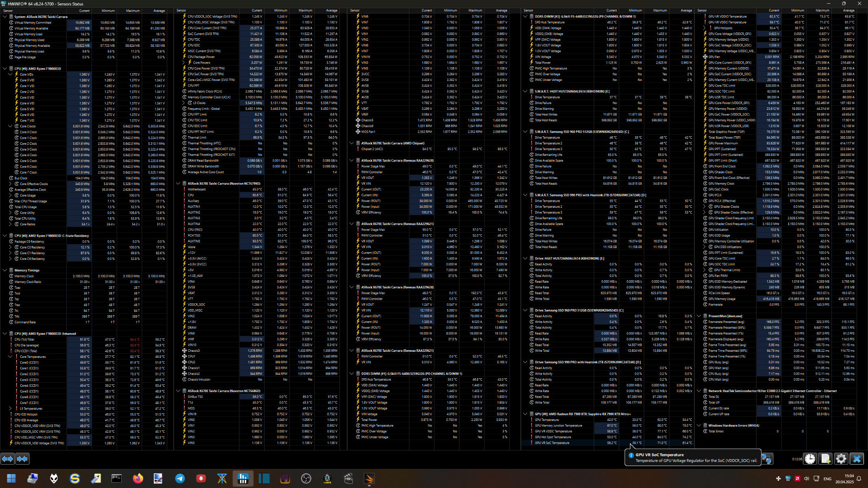Image resolution: width=868 pixels, height=488 pixels.
Task: Collapse the Memory Timings section
Action: (x=5, y=270)
